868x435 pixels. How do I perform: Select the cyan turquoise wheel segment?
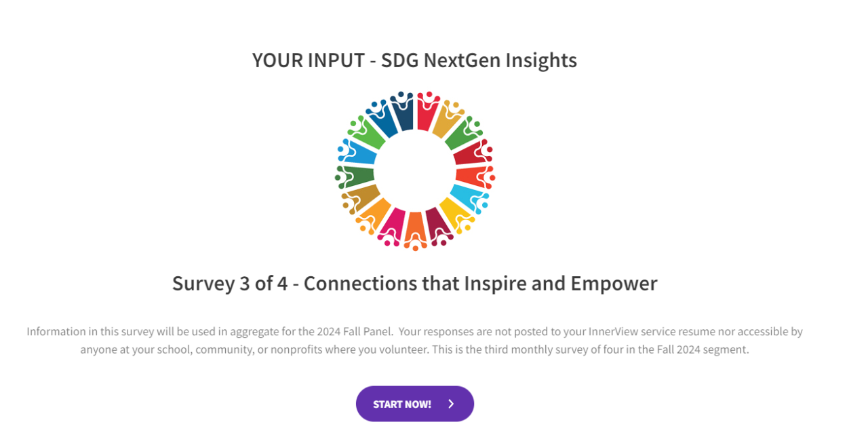coord(467,195)
